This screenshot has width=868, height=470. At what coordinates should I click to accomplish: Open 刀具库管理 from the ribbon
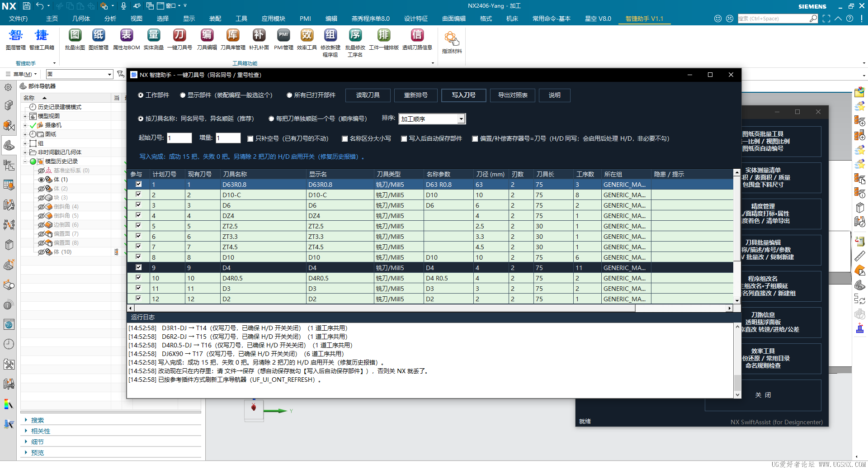[x=233, y=39]
